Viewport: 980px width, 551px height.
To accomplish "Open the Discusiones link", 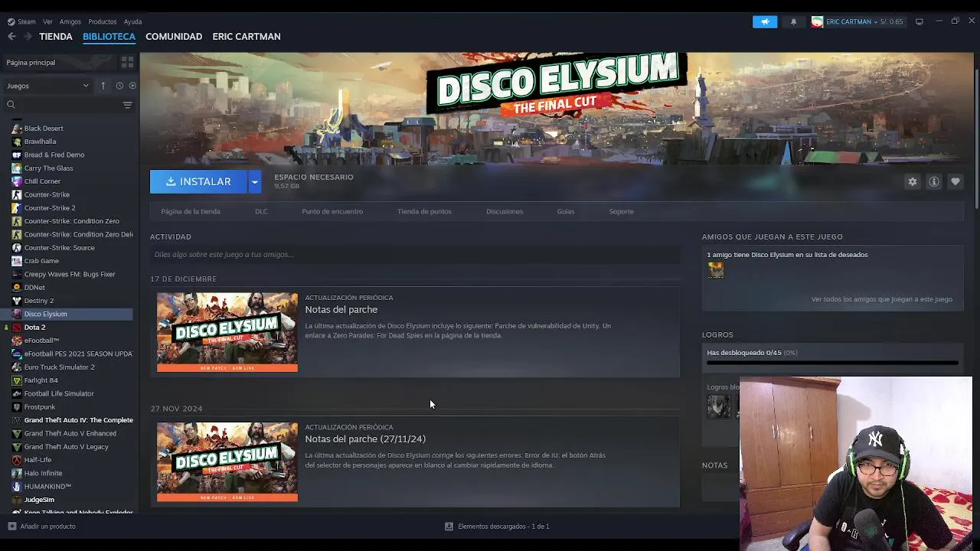I will click(505, 211).
